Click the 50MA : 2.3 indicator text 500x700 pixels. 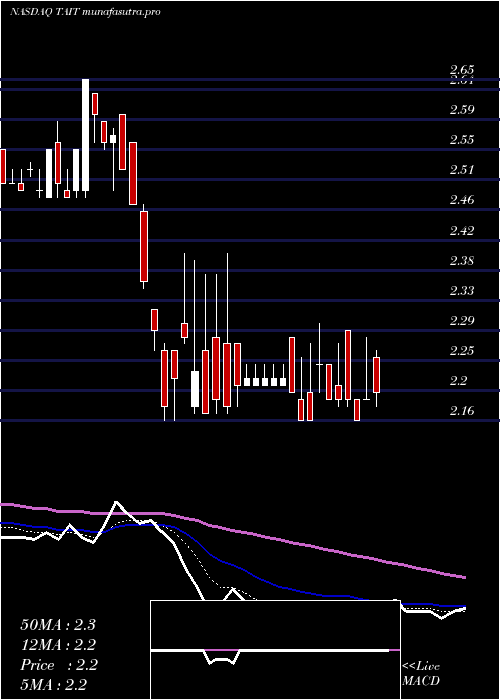coord(58,625)
